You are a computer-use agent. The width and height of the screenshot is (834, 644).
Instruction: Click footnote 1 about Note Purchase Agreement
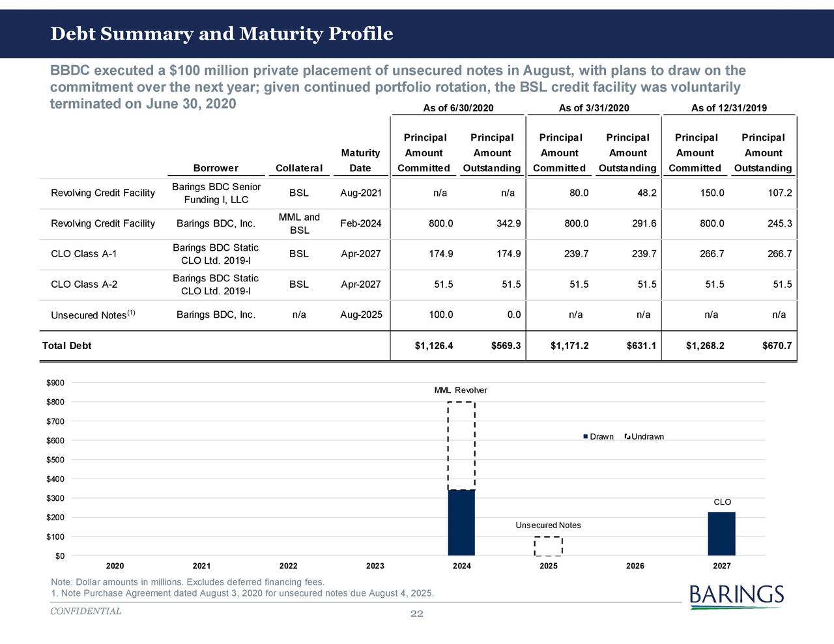click(x=242, y=593)
